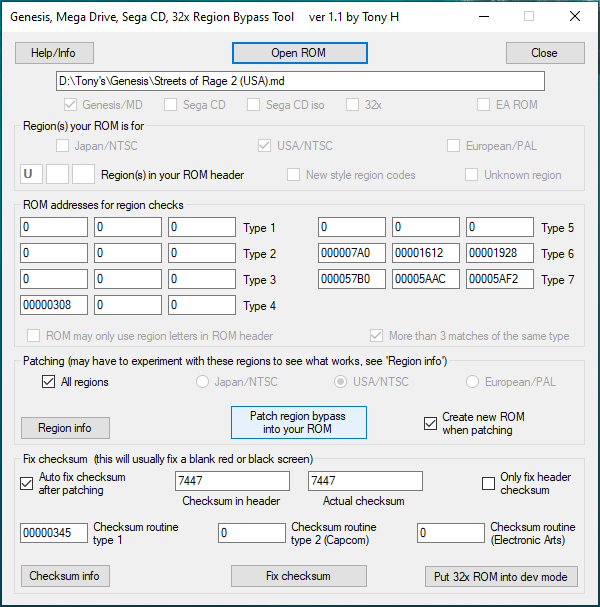The width and height of the screenshot is (600, 607).
Task: Click Patch region bypass into your ROM
Action: coord(299,422)
